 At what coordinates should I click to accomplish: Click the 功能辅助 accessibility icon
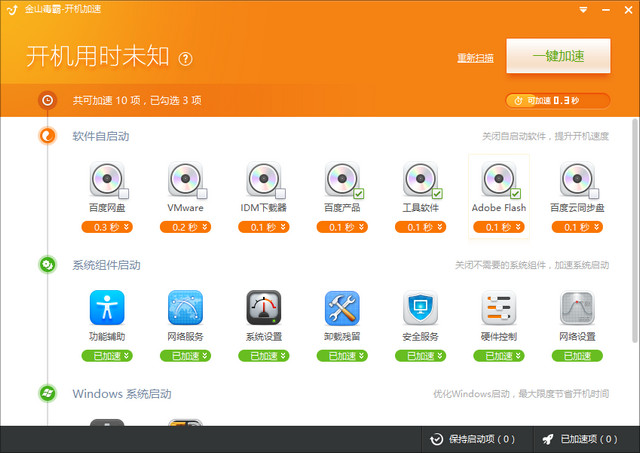click(107, 308)
